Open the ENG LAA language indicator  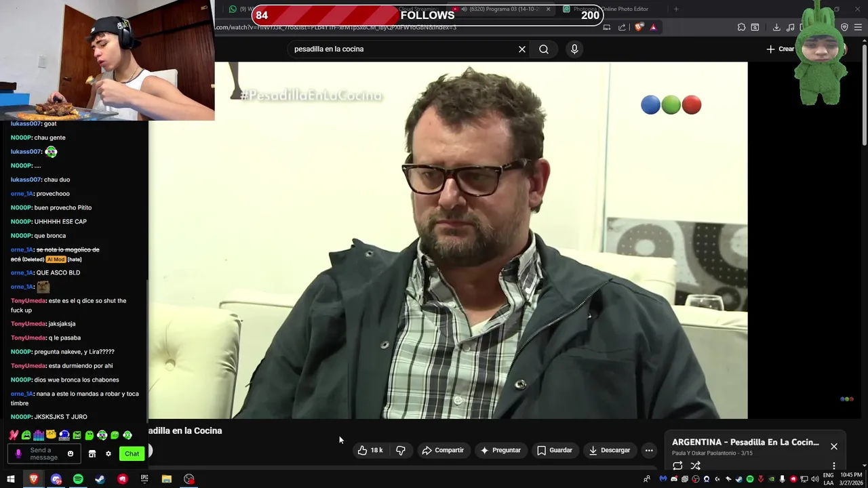pyautogui.click(x=829, y=479)
